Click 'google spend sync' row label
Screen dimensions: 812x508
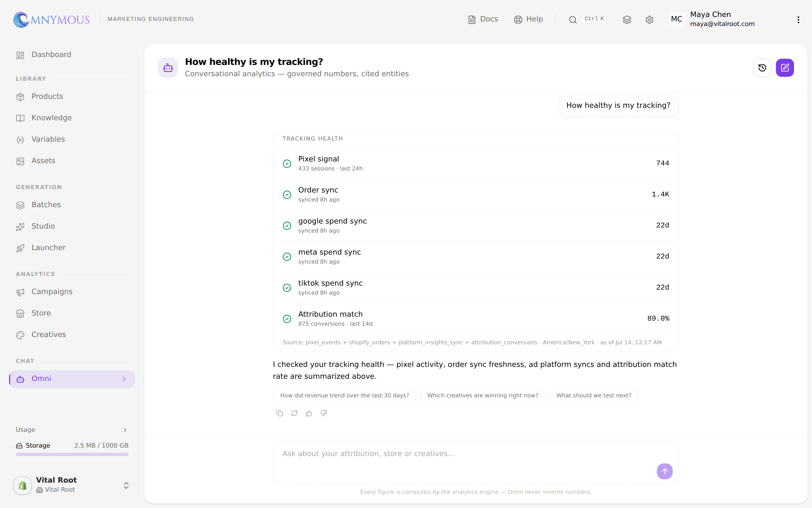[x=332, y=221]
